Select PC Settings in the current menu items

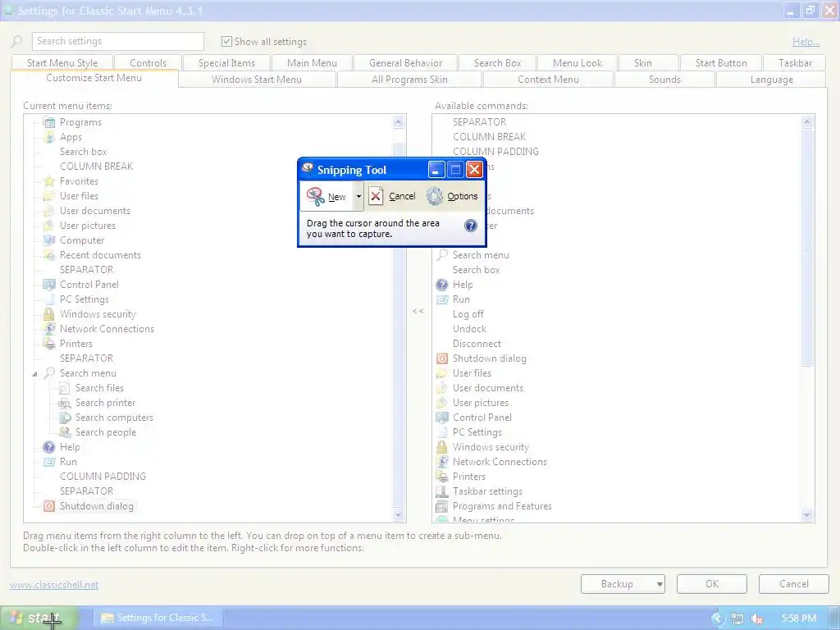[84, 299]
